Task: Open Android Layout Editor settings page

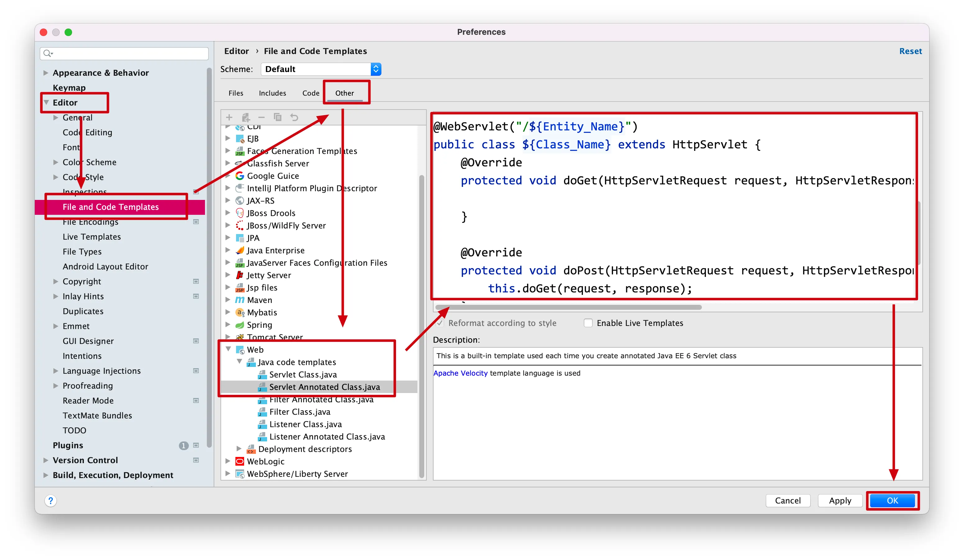Action: click(106, 266)
